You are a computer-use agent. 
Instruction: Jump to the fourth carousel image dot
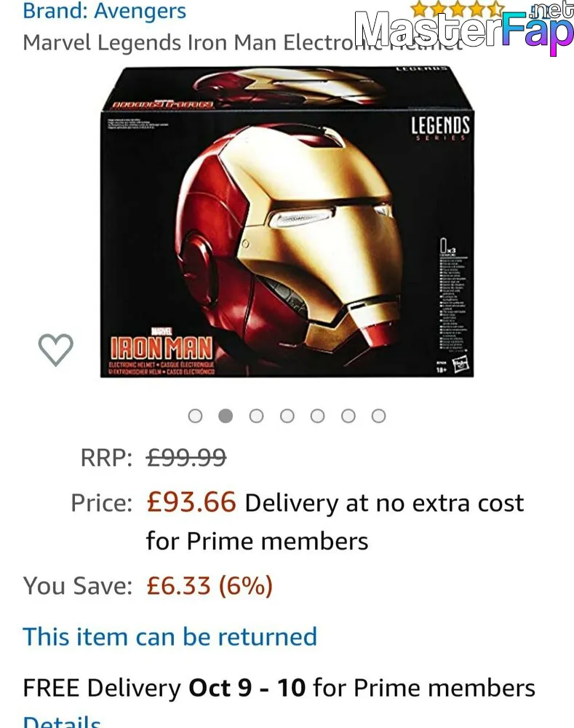tap(287, 416)
